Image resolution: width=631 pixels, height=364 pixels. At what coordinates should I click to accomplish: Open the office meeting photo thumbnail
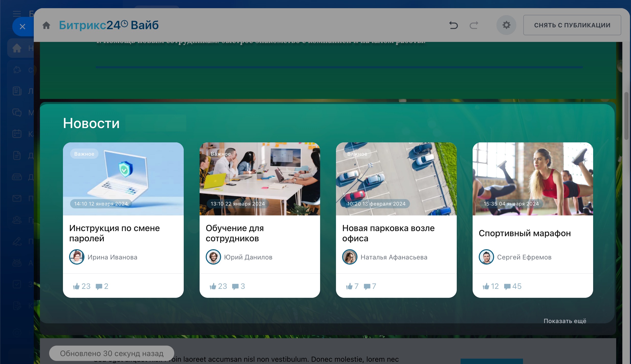tap(260, 179)
